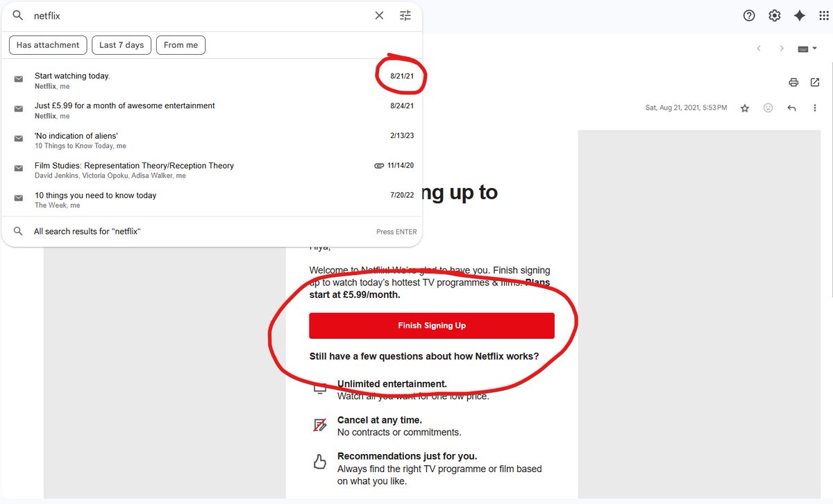Click attachment paperclip on Film Studies row
This screenshot has width=833, height=504.
(x=379, y=166)
